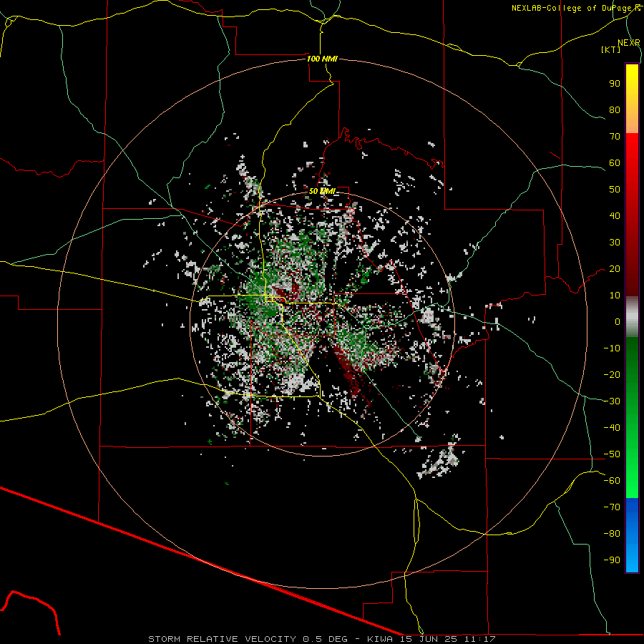The image size is (644, 644).
Task: Select the -20 knot scale label
Action: point(612,375)
